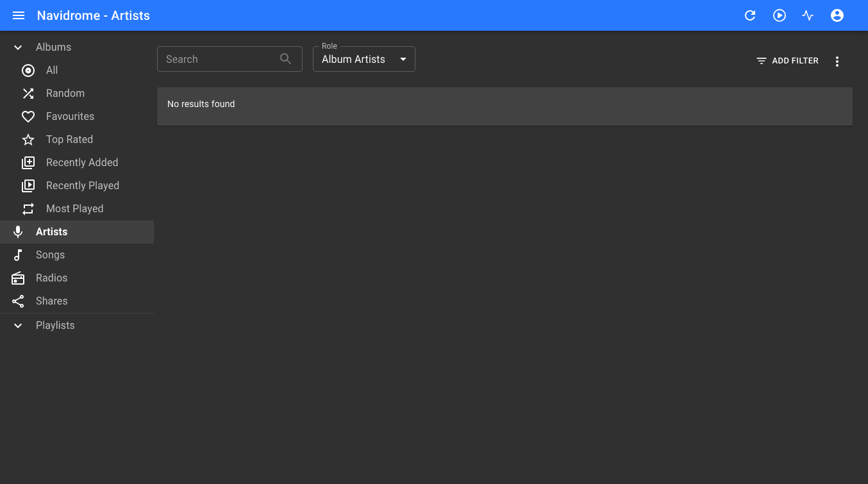Open the Role Album Artists dropdown
Image resolution: width=868 pixels, height=484 pixels.
(364, 59)
